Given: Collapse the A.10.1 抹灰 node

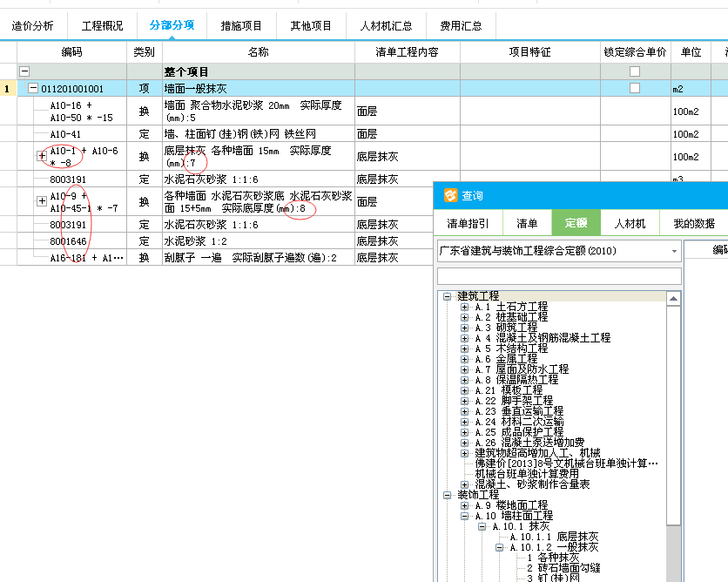Looking at the screenshot, I should [482, 527].
